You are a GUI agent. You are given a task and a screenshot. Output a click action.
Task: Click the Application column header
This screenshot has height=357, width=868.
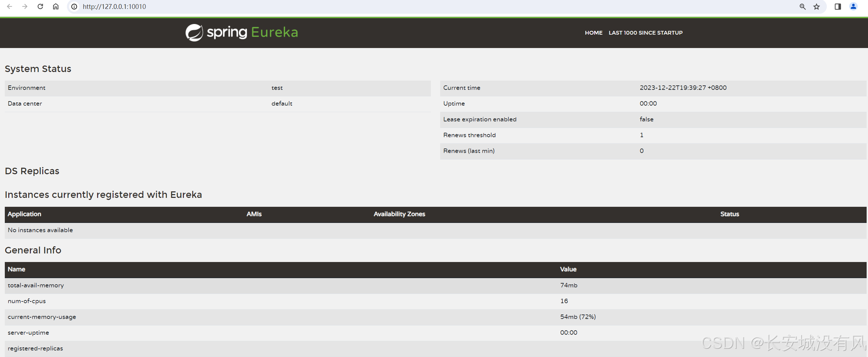(x=24, y=214)
